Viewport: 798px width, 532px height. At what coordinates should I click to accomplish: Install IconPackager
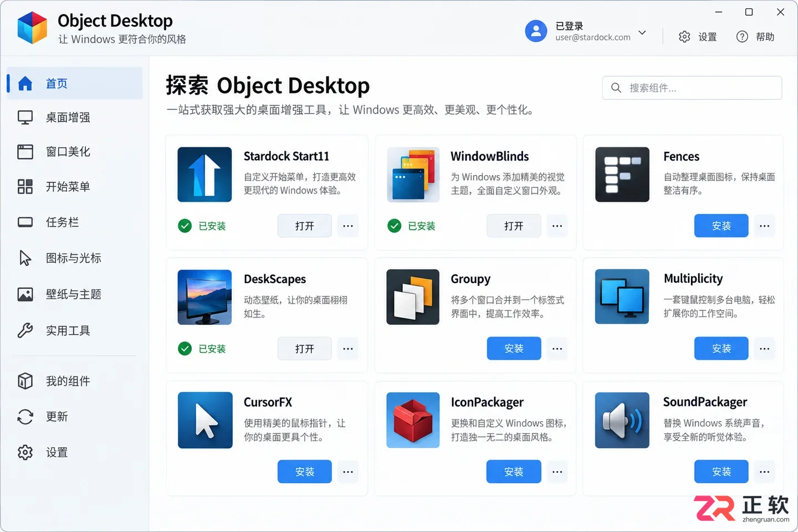pos(514,472)
